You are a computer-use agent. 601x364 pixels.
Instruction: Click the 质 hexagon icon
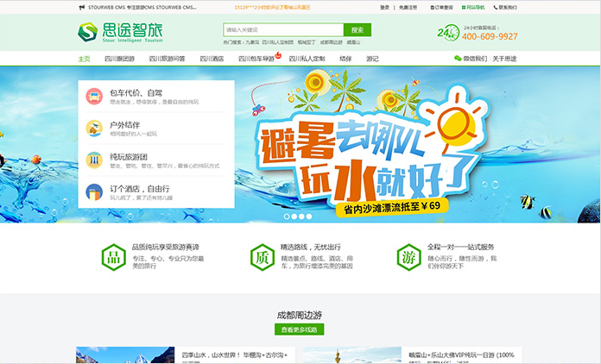(x=263, y=257)
